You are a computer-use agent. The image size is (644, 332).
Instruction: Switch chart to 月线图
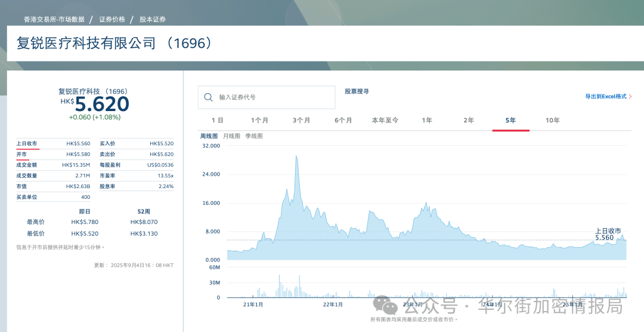pyautogui.click(x=231, y=136)
